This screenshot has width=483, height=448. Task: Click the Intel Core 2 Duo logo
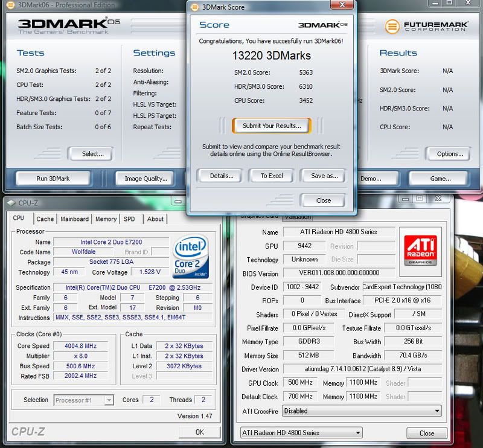(x=192, y=254)
